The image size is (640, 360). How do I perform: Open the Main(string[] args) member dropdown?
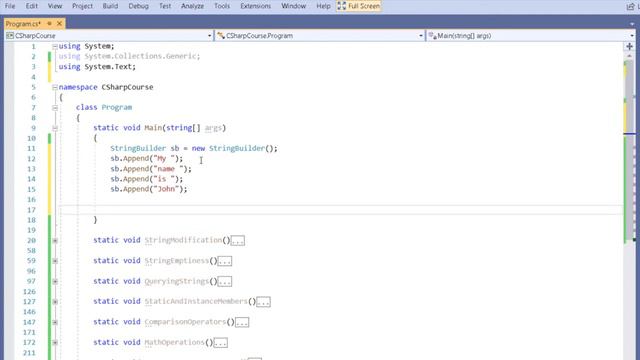pyautogui.click(x=632, y=36)
